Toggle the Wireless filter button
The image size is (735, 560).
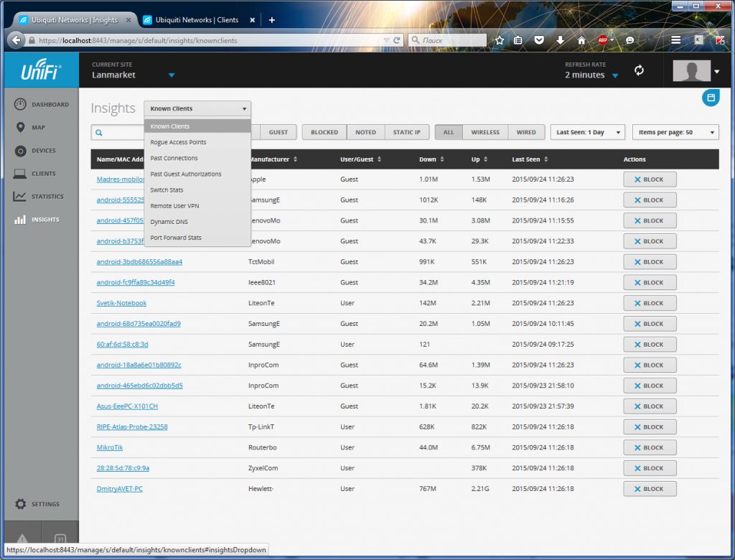click(484, 132)
